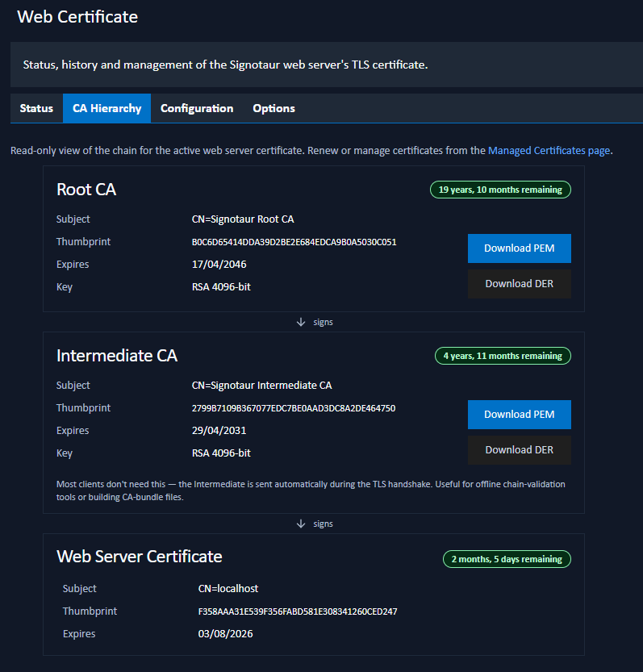Click the Status, history and management description
This screenshot has width=643, height=672.
coord(225,65)
